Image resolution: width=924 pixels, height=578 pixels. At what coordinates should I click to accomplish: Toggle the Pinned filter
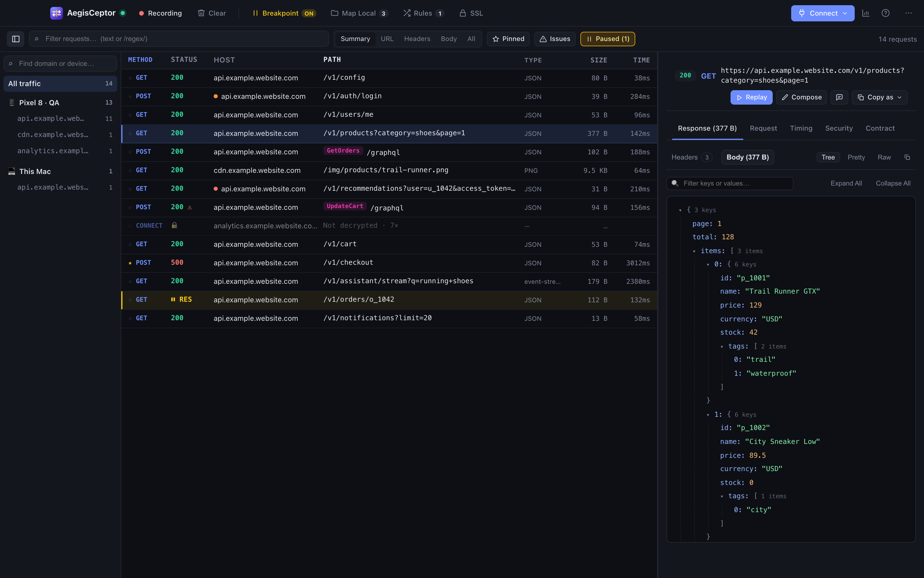(x=508, y=39)
